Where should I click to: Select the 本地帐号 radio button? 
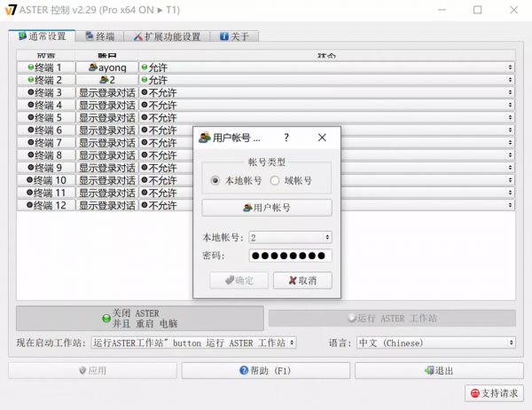click(x=215, y=180)
